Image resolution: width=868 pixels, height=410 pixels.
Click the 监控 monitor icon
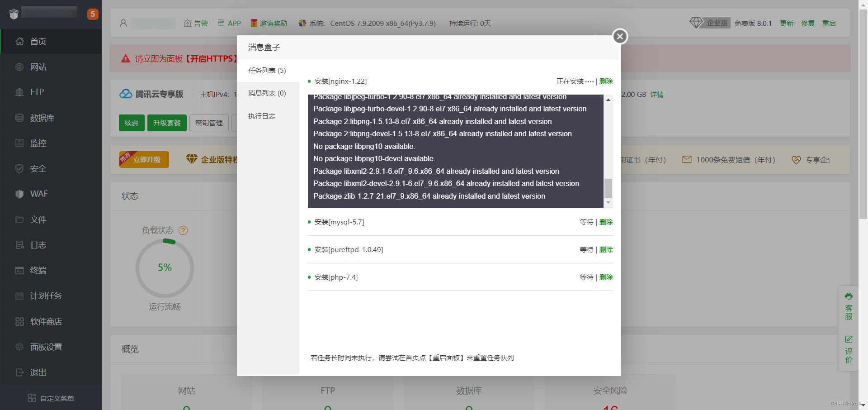(x=19, y=143)
